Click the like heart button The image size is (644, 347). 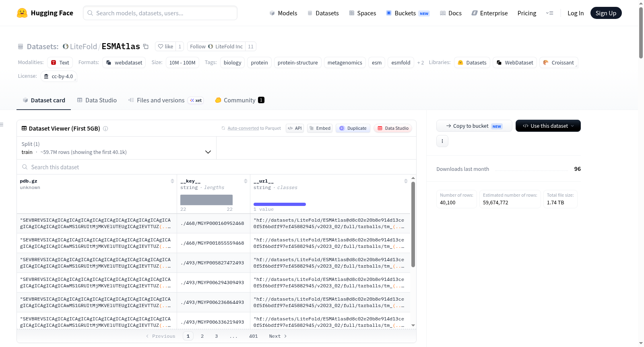(165, 46)
